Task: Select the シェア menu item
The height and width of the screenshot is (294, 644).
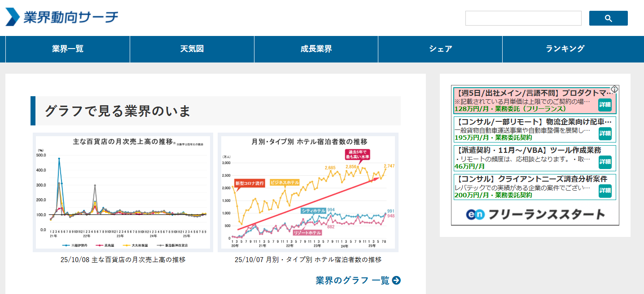Action: coord(440,49)
